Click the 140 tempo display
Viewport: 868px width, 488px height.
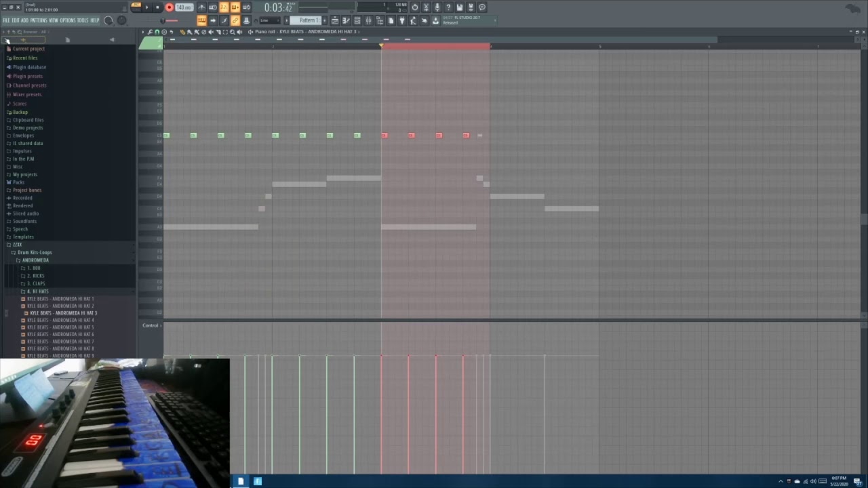[x=184, y=7]
